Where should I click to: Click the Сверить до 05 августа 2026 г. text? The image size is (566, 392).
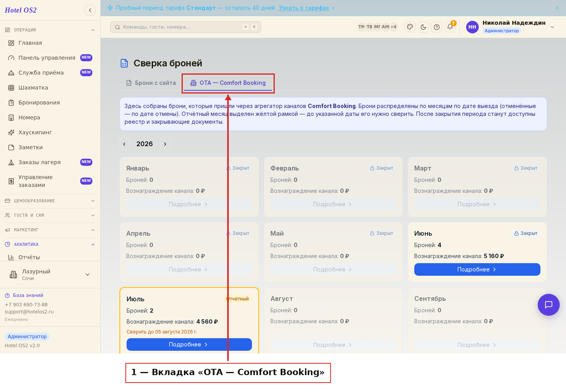[162, 332]
